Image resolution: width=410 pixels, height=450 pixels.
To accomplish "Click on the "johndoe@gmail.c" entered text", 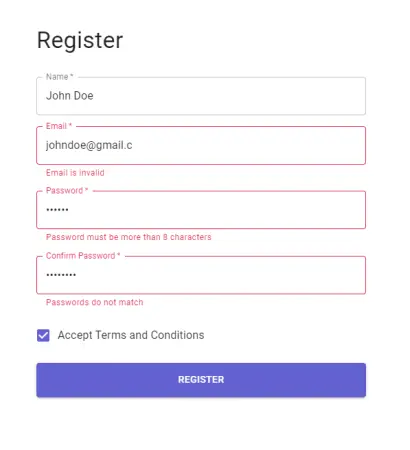I will coord(89,145).
